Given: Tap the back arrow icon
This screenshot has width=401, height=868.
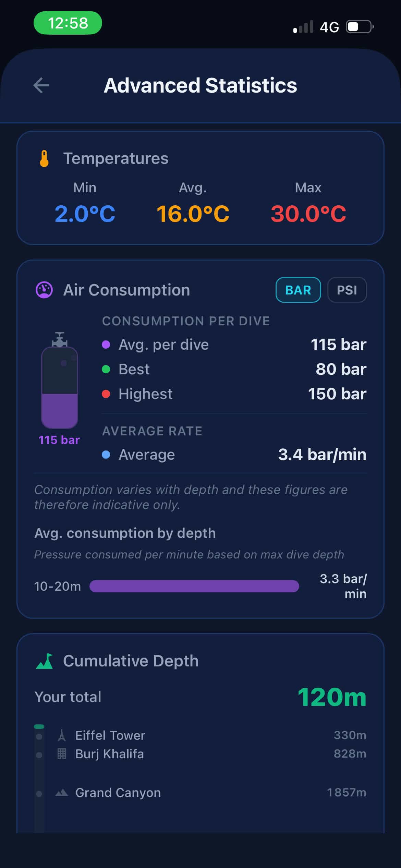Looking at the screenshot, I should [x=41, y=85].
